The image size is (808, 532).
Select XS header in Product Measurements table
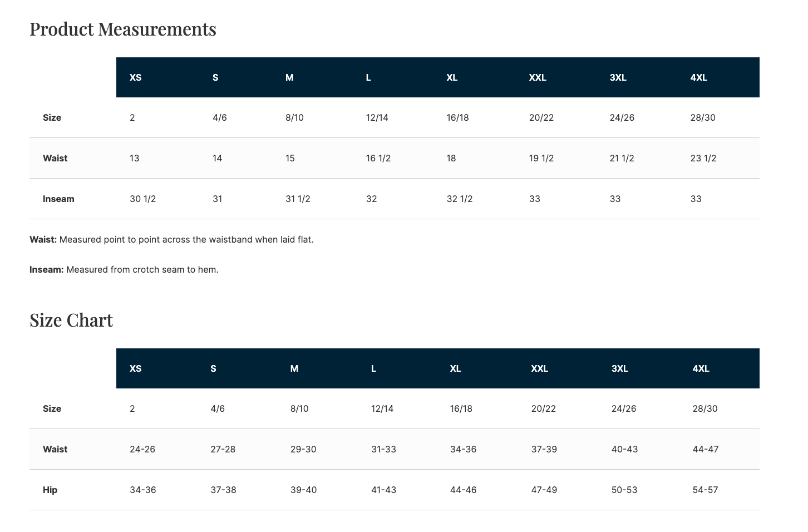135,77
